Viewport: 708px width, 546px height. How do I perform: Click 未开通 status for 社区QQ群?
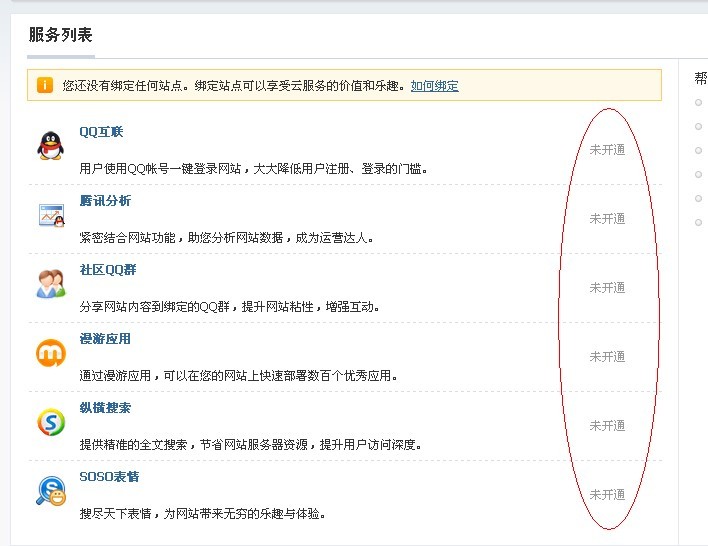pos(607,288)
